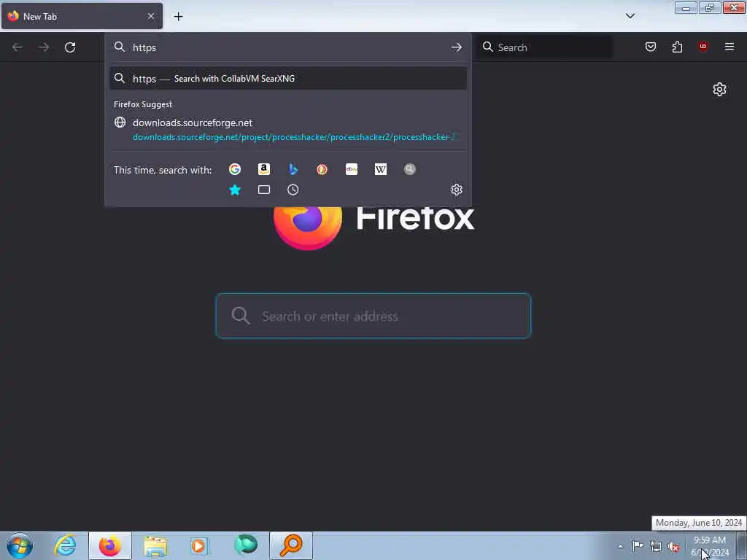747x560 pixels.
Task: Open network status tray icon
Action: (656, 547)
